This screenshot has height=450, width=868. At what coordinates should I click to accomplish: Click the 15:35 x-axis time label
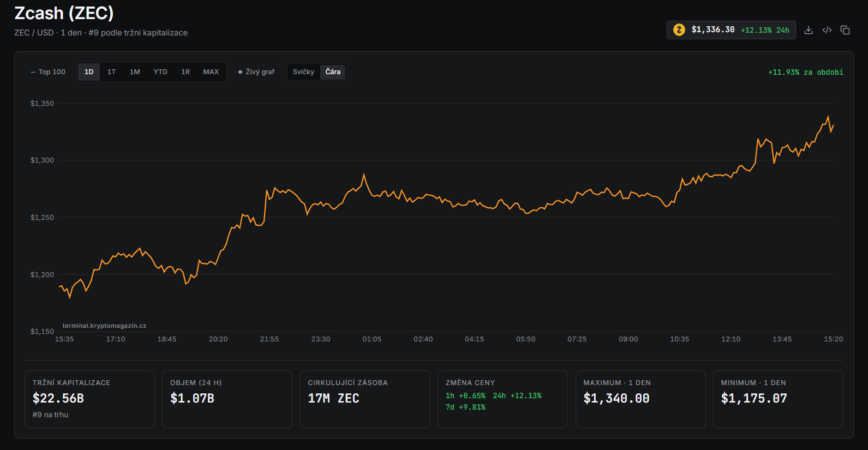[x=64, y=339]
